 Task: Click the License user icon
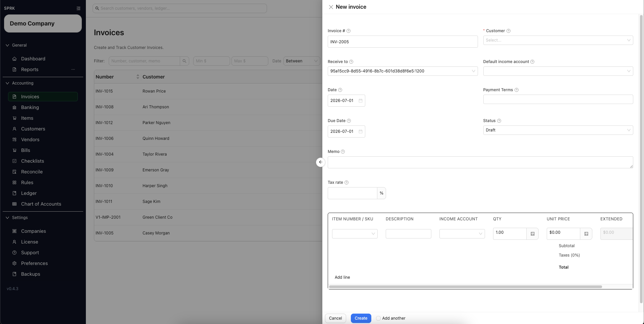click(14, 242)
